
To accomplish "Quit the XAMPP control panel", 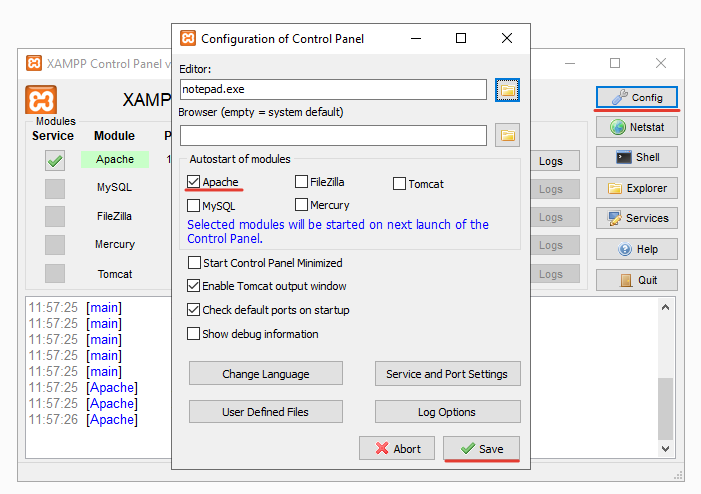I will click(637, 280).
